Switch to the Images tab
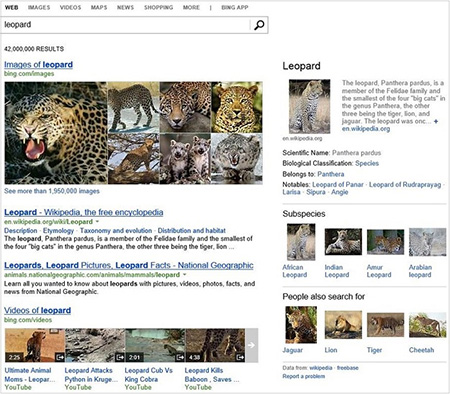 (39, 7)
